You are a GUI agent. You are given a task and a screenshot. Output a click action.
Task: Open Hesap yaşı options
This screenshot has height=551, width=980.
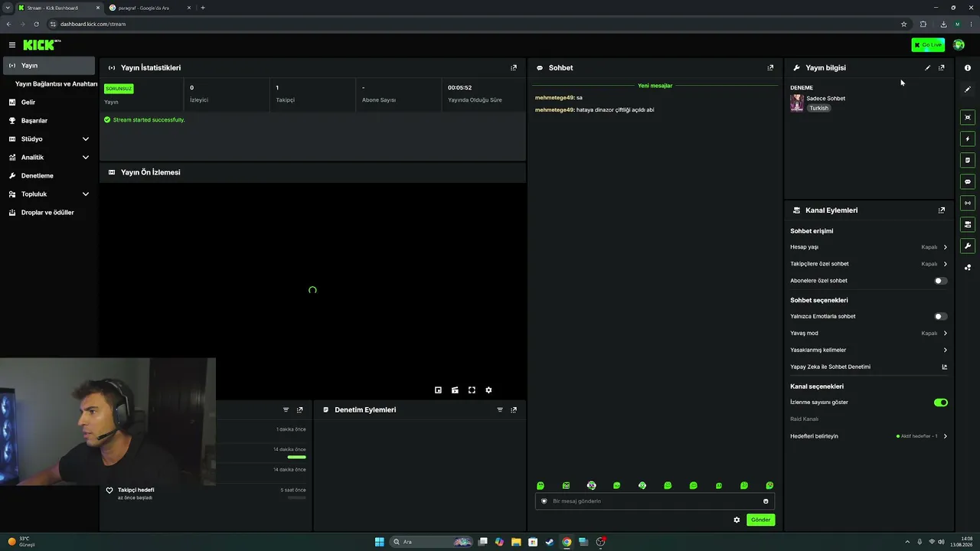pyautogui.click(x=869, y=247)
